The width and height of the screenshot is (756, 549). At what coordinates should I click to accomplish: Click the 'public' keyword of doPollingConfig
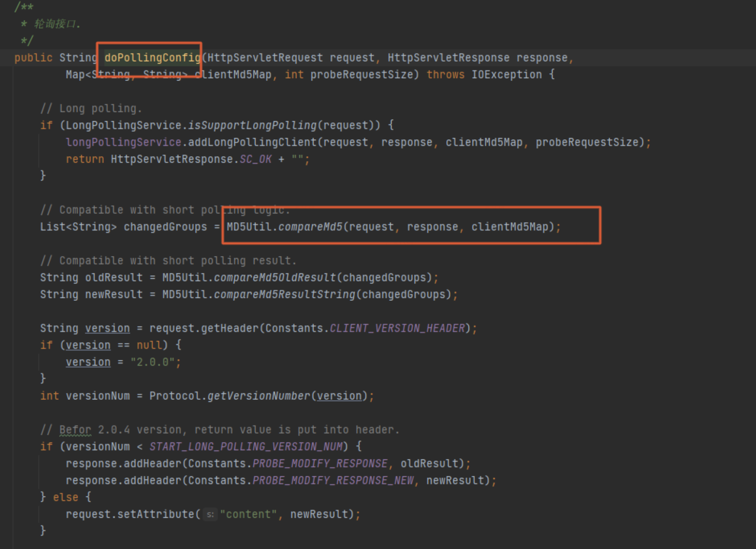[34, 58]
